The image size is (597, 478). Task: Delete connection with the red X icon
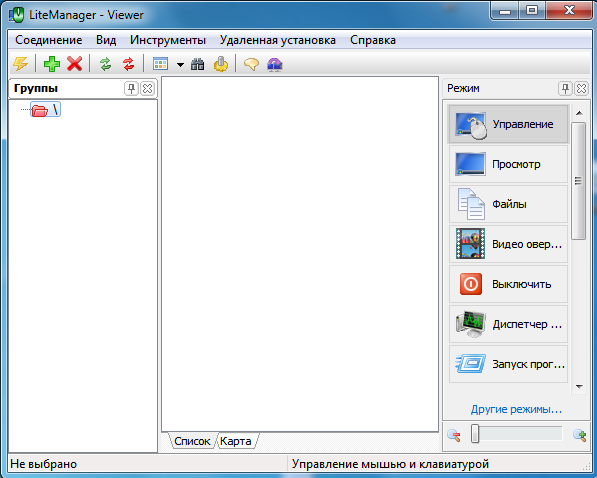(x=75, y=64)
